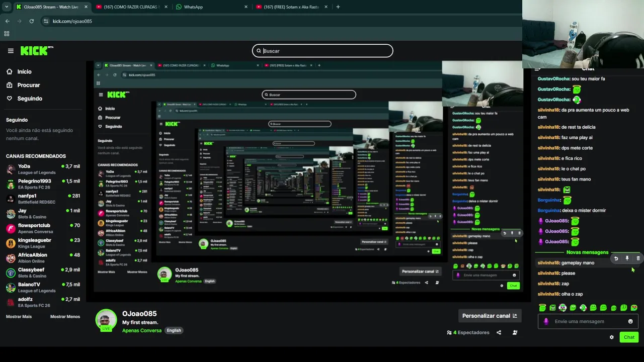
Task: Click the OJoao085 live avatar below the stream
Action: pos(106,320)
